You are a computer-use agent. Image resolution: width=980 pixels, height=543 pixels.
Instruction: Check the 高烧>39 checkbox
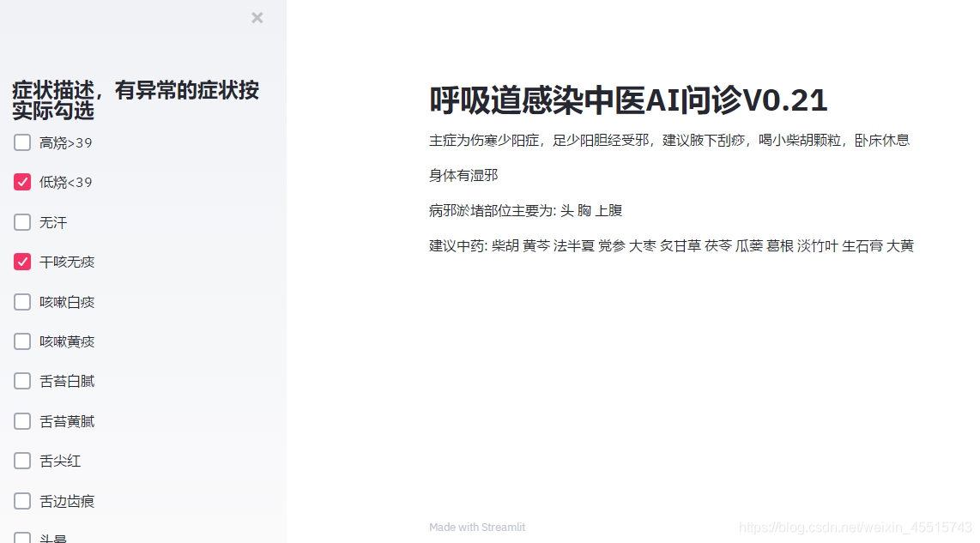22,142
